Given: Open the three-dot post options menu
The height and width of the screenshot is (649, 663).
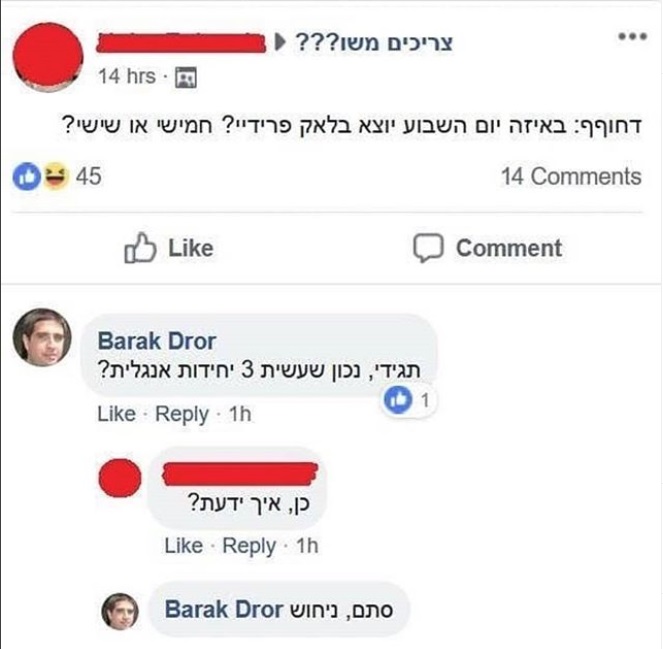Looking at the screenshot, I should pyautogui.click(x=633, y=37).
